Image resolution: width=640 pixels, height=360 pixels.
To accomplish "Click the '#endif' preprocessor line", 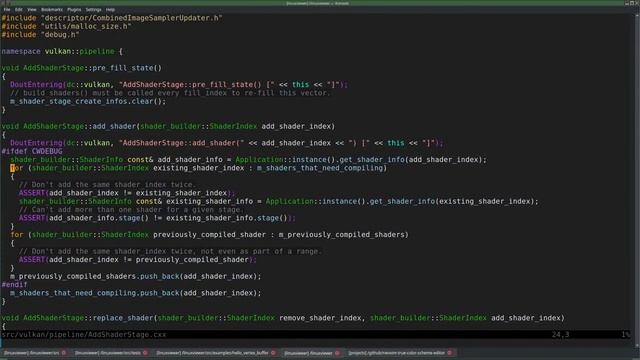I will tap(14, 284).
